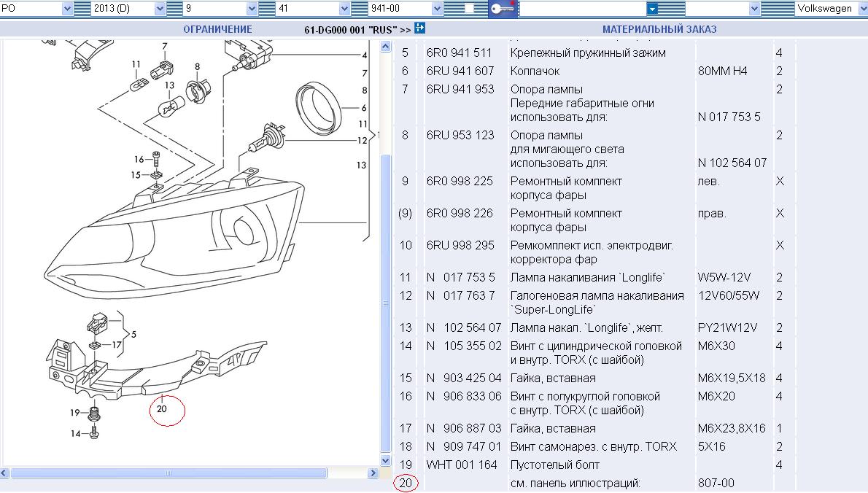The height and width of the screenshot is (493, 868).
Task: Click the horizontal scrollbar left arrow
Action: tap(5, 473)
